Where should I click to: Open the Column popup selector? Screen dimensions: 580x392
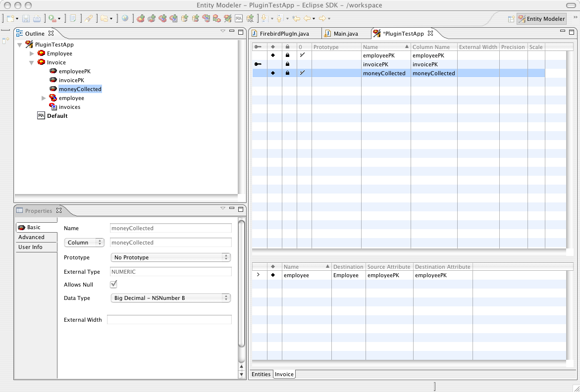point(84,243)
